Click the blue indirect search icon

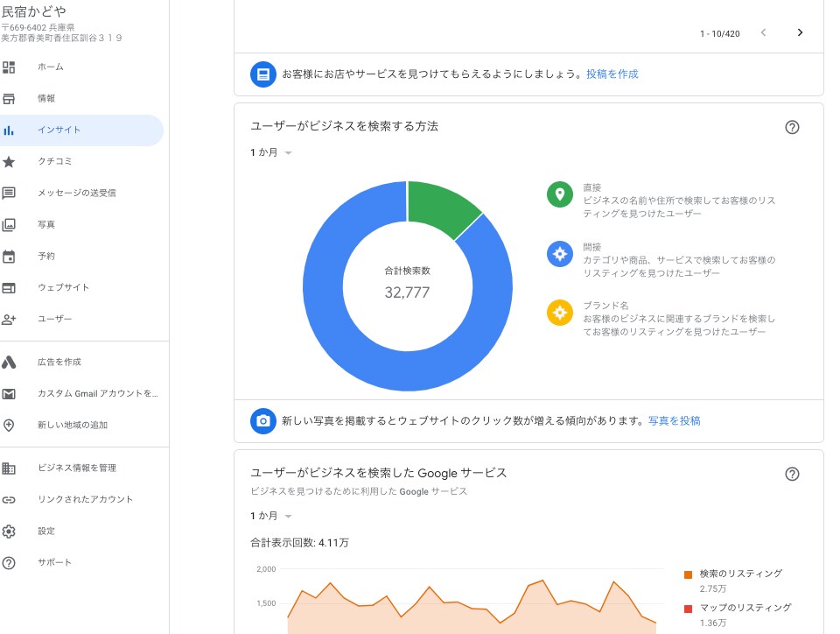coord(560,253)
